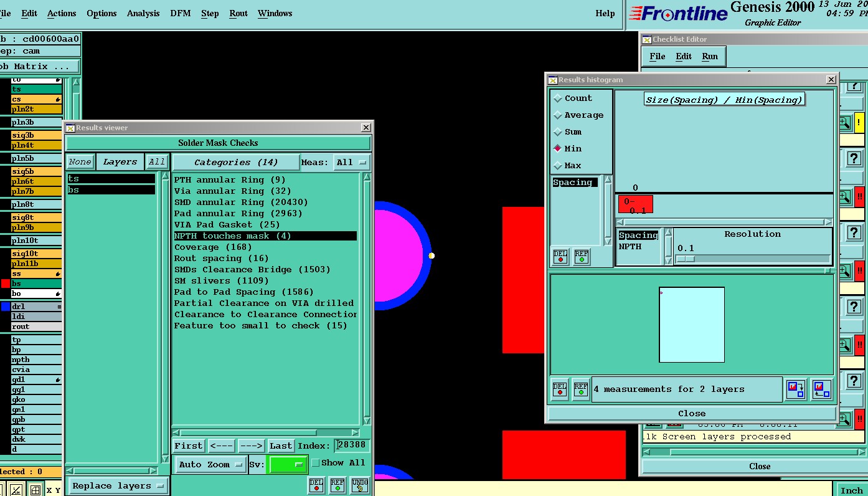
Task: Open the DFM menu
Action: [181, 13]
